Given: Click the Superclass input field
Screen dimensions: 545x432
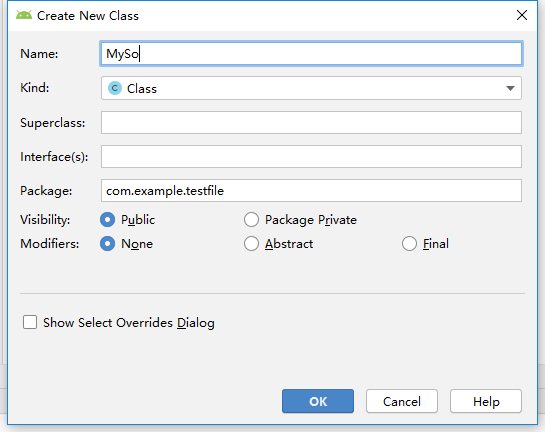Looking at the screenshot, I should point(311,122).
